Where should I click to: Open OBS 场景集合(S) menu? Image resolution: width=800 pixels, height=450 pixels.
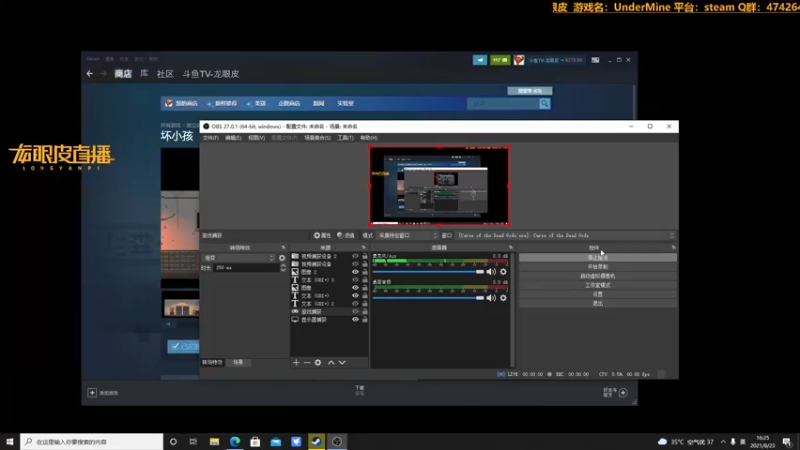(x=317, y=138)
